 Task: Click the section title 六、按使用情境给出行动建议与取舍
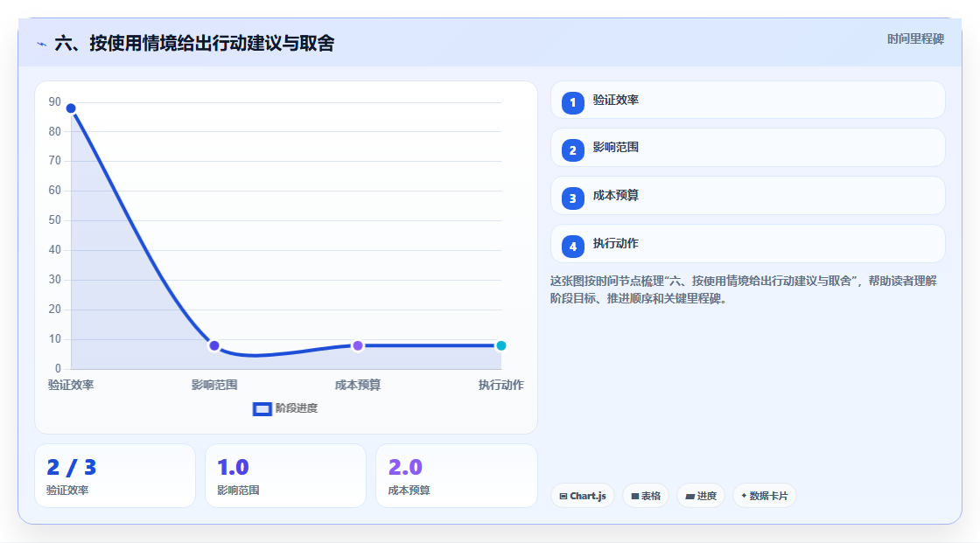pos(194,43)
